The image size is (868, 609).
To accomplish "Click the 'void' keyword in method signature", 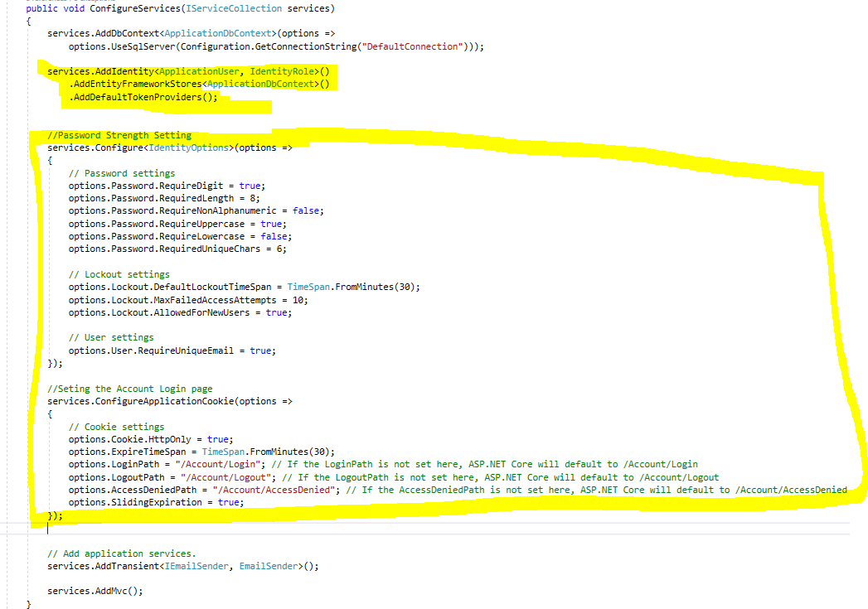I will 74,8.
